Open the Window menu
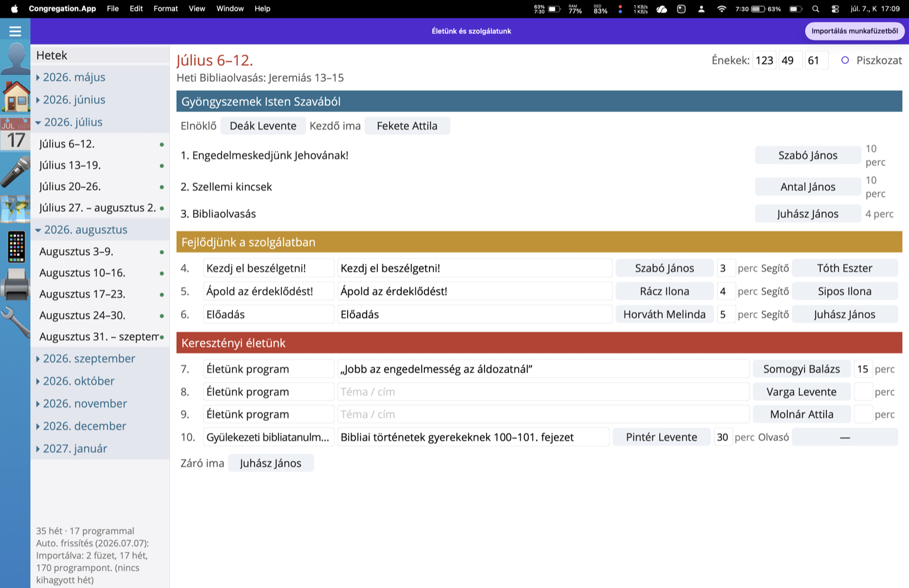This screenshot has width=909, height=588. point(230,9)
